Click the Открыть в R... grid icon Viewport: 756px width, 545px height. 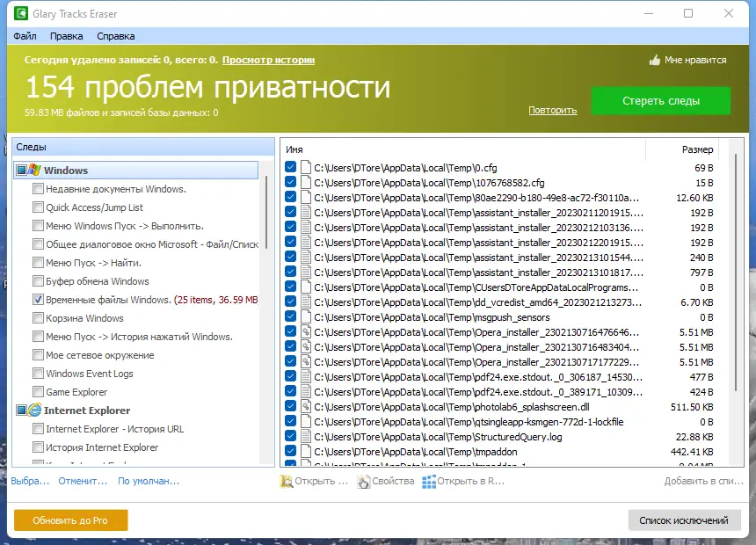pos(428,481)
